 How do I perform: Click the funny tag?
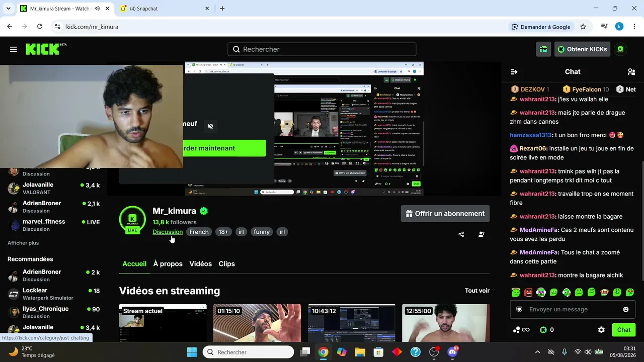[262, 232]
